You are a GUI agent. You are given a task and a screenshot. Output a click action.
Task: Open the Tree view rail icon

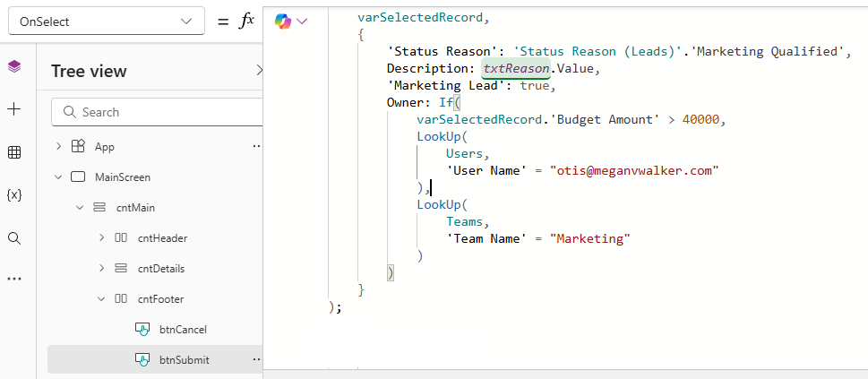13,67
